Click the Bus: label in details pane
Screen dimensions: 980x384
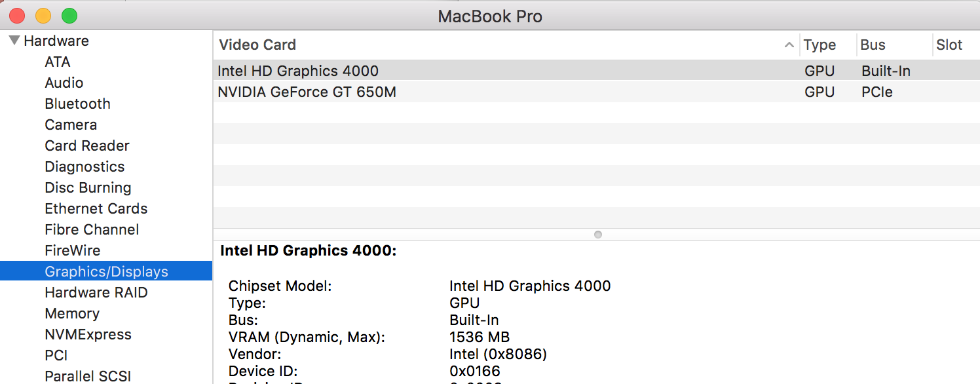(243, 320)
